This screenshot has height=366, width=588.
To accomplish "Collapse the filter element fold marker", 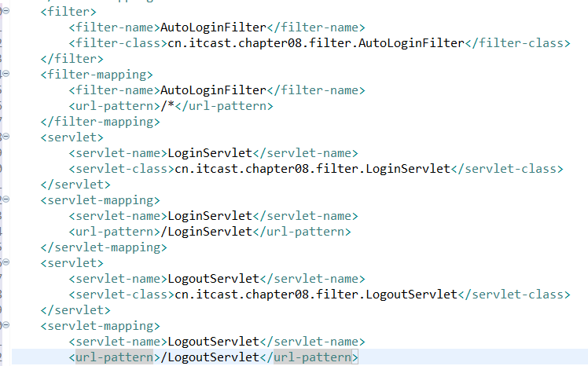I will pos(6,11).
